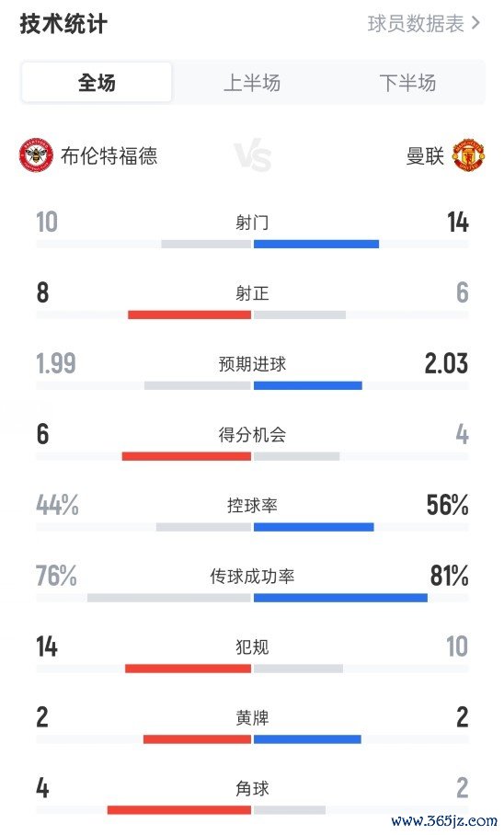Select the 布伦特福德 team name

click(x=109, y=155)
